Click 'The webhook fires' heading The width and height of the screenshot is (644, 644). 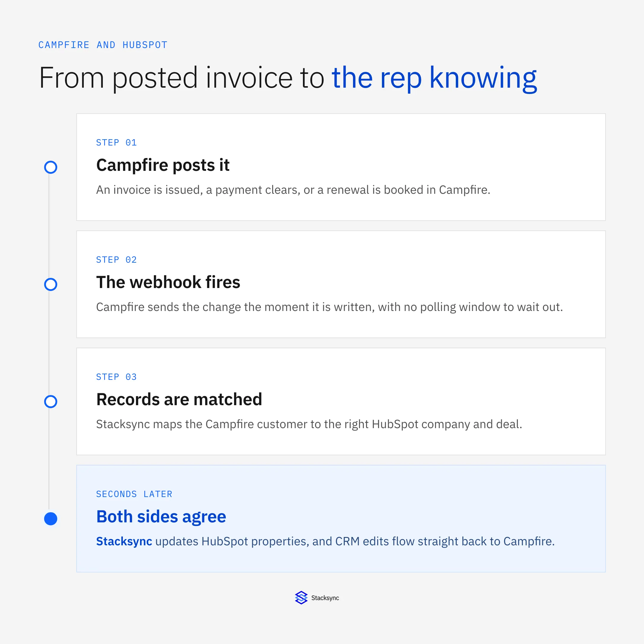168,282
